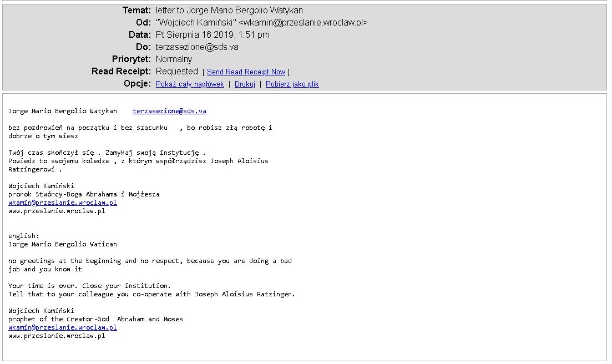Click 'Jorge Mario Bergolio Vatican' line
The height and width of the screenshot is (364, 612).
[x=63, y=244]
